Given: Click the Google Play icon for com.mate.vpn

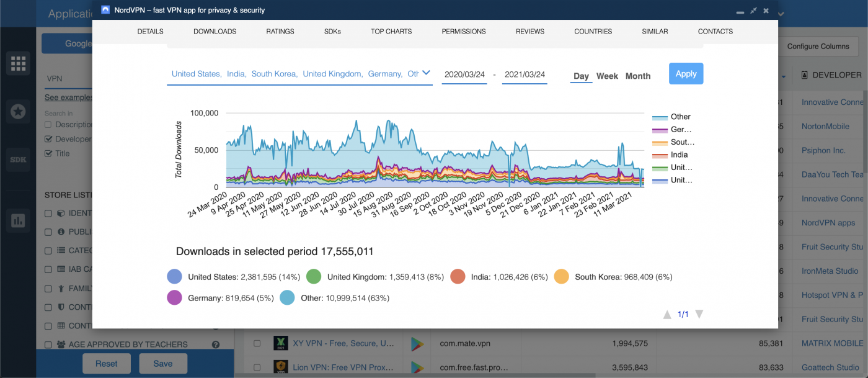Looking at the screenshot, I should [418, 343].
